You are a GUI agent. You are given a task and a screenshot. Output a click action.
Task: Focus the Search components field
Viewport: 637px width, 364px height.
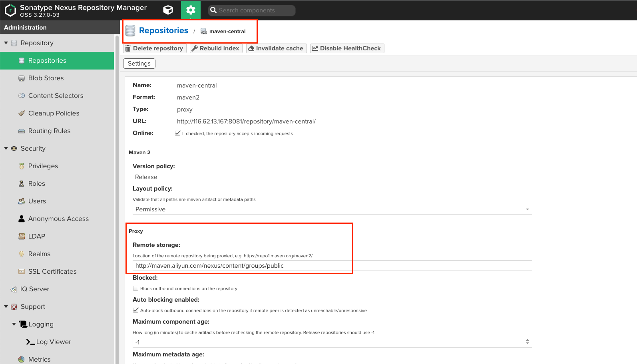pos(252,10)
